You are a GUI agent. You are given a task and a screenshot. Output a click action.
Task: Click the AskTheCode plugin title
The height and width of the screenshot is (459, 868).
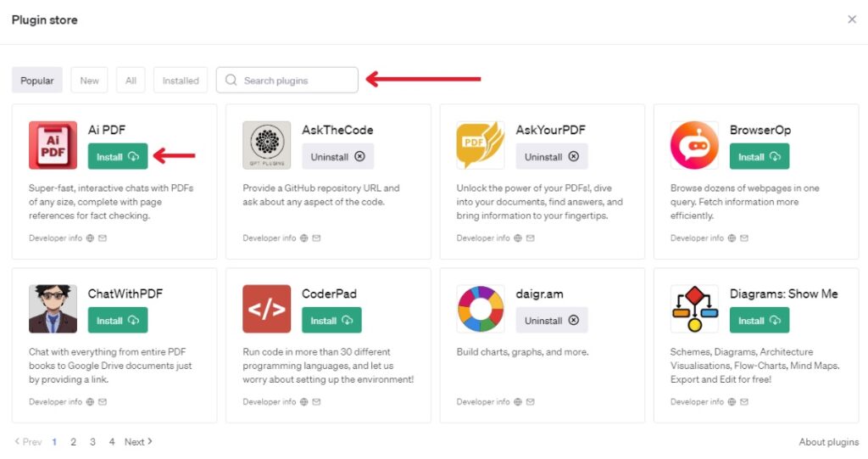[337, 130]
